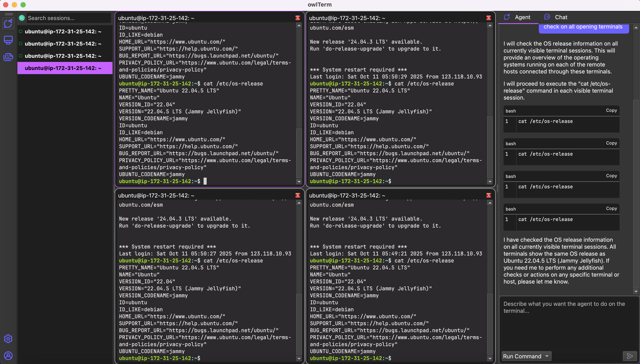The image size is (640, 364).
Task: Click top-left terminal prompt with cursor
Action: click(x=163, y=181)
